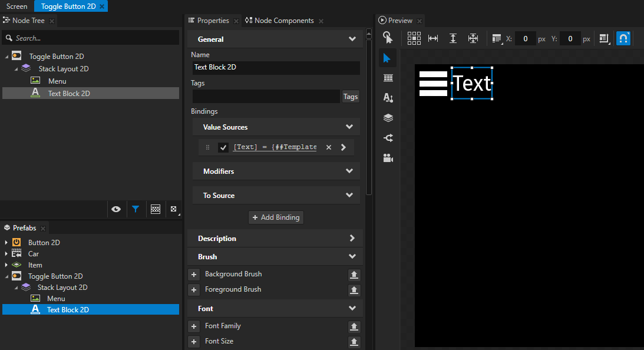Select Menu node in Node Tree
644x350 pixels.
pos(57,81)
